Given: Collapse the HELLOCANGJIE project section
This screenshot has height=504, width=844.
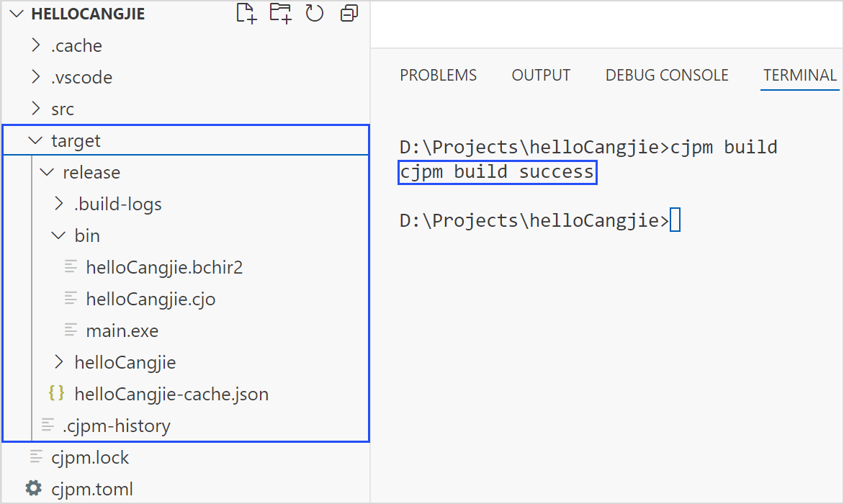Looking at the screenshot, I should click(17, 14).
